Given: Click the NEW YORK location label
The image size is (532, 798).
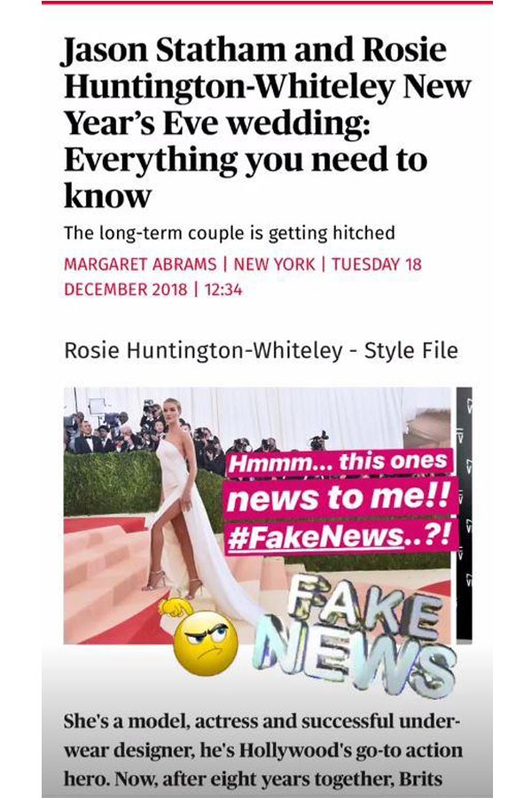Looking at the screenshot, I should (274, 264).
